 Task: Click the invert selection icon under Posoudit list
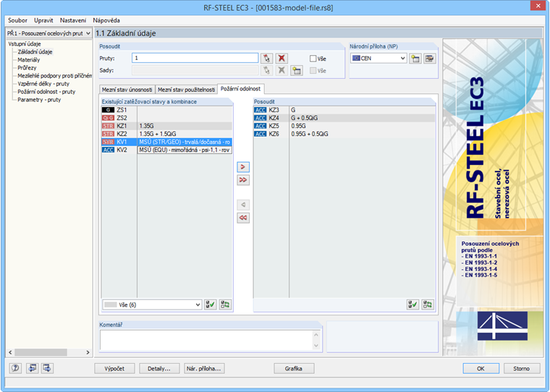pos(428,304)
